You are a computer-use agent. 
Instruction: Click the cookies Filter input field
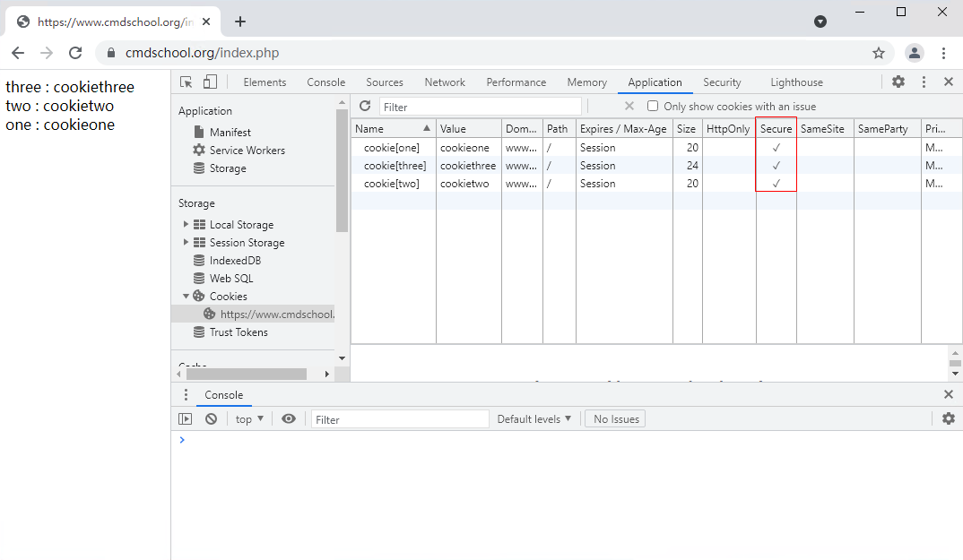(x=480, y=107)
